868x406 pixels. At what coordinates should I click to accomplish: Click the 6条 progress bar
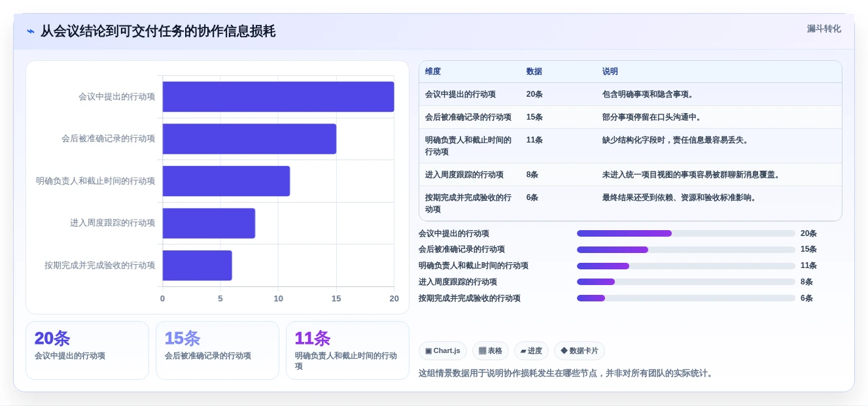point(686,298)
